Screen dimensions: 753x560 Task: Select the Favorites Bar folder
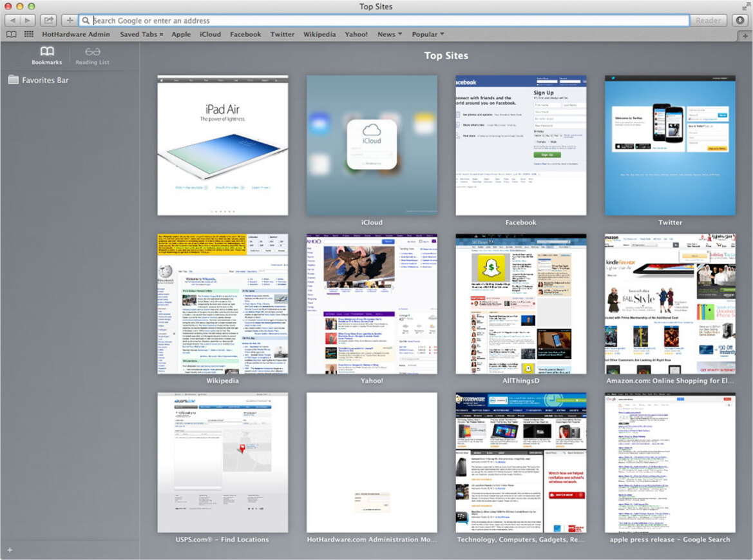(x=39, y=80)
